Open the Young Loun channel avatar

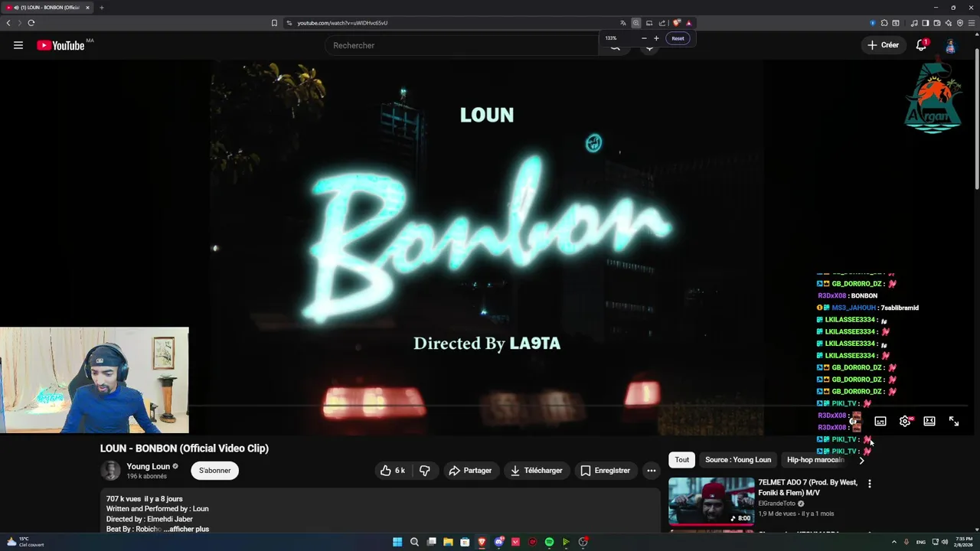(111, 471)
